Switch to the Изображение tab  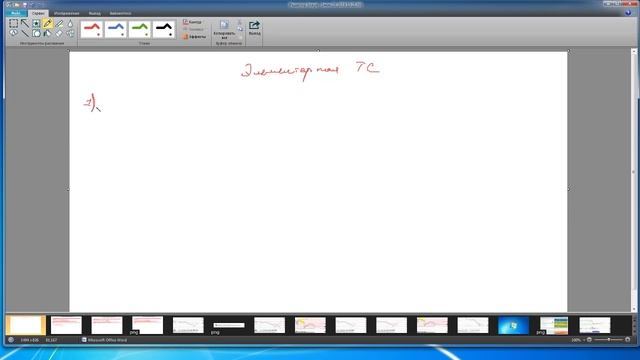(67, 13)
